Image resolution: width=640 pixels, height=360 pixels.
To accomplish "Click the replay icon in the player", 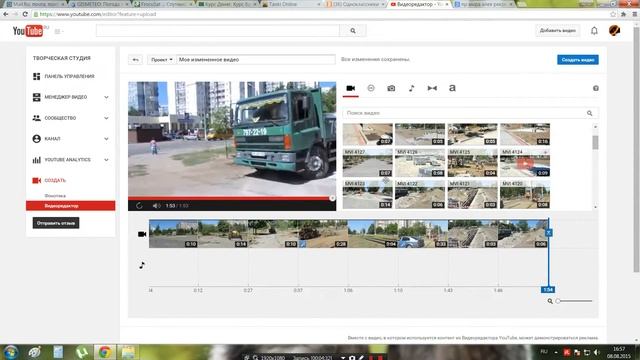I will point(139,206).
